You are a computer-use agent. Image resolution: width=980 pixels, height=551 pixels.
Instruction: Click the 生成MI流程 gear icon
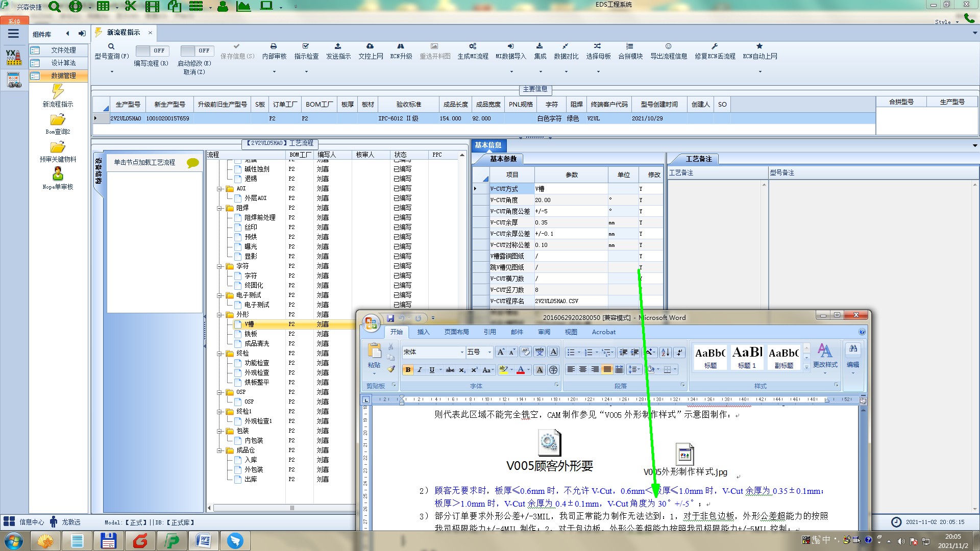[x=473, y=46]
